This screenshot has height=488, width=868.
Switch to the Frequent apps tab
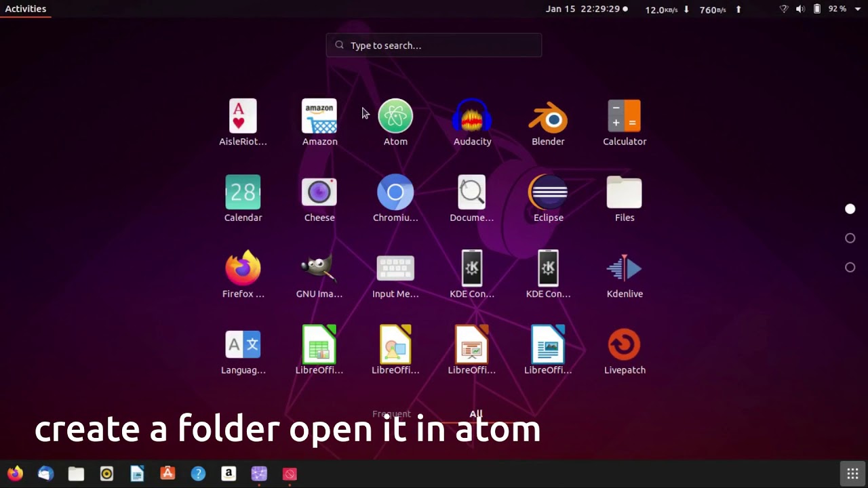click(391, 413)
